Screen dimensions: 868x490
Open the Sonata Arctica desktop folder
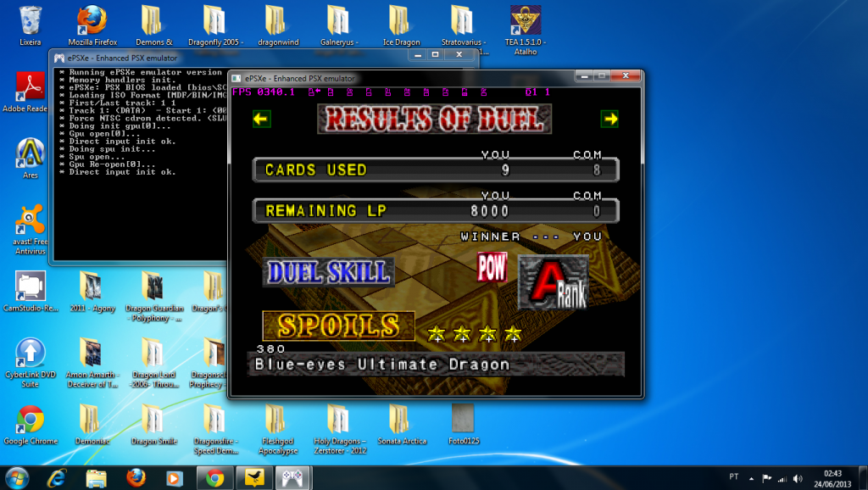click(x=401, y=426)
